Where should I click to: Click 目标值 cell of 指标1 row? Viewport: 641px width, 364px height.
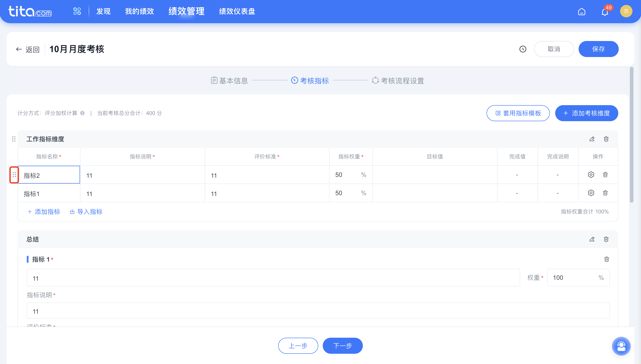click(x=435, y=193)
